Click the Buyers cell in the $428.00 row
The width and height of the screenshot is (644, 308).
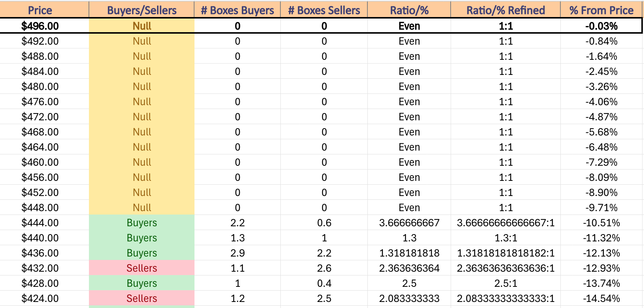tap(142, 283)
